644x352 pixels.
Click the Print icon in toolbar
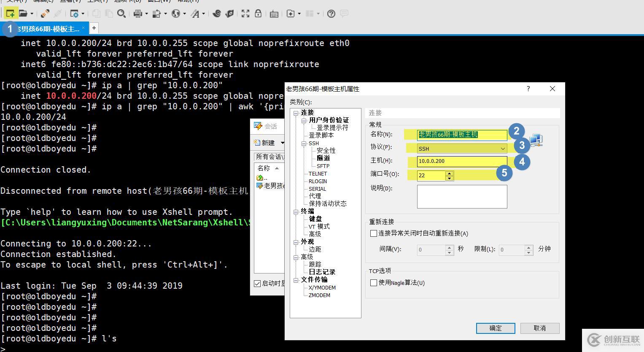[137, 14]
